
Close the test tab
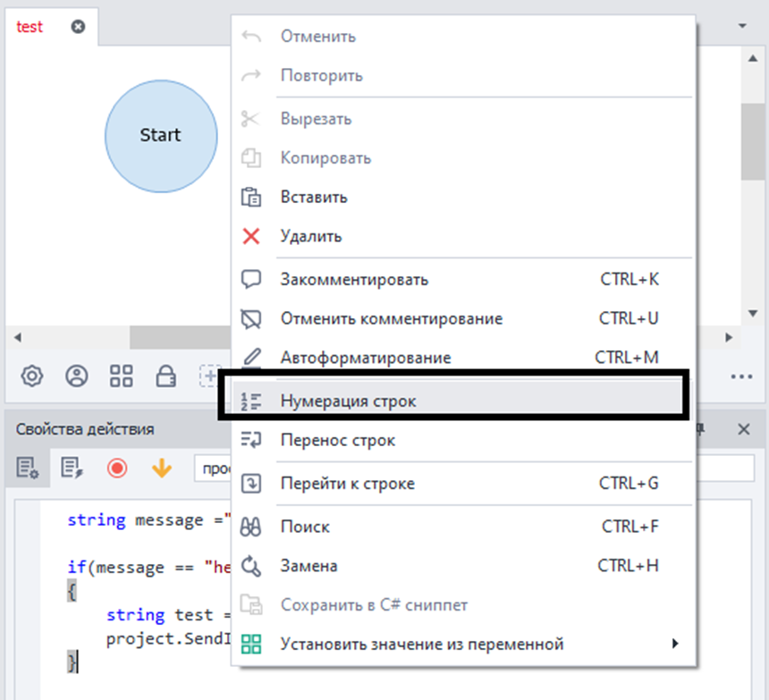78,27
